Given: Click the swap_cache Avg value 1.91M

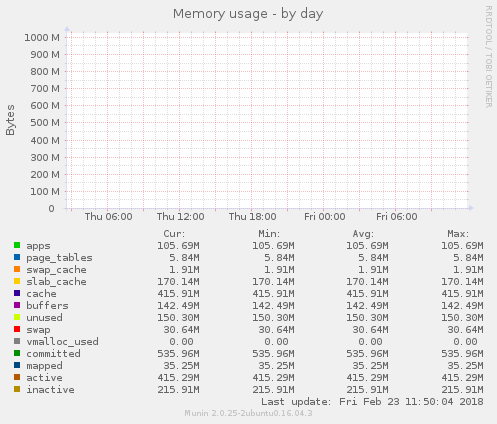Looking at the screenshot, I should point(373,270).
